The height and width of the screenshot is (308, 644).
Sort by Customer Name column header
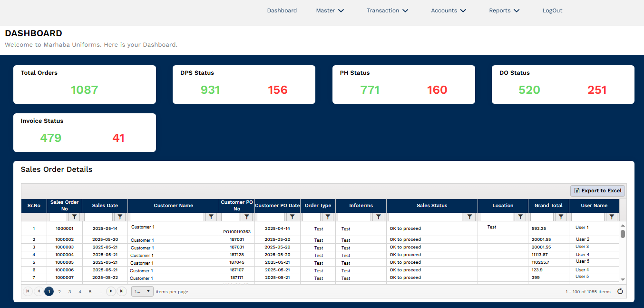tap(173, 206)
